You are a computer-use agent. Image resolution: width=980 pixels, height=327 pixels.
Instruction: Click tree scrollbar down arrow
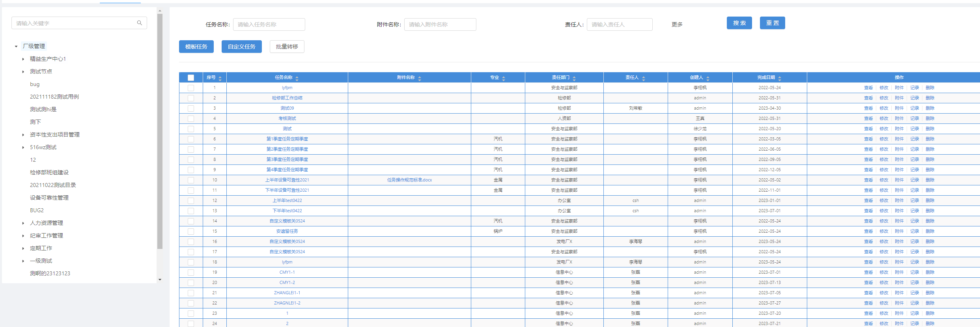point(160,280)
